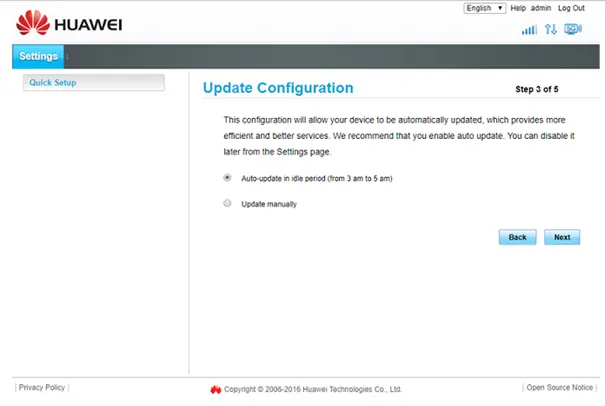605x406 pixels.
Task: Click the Huawei logo in the header
Action: pyautogui.click(x=69, y=23)
